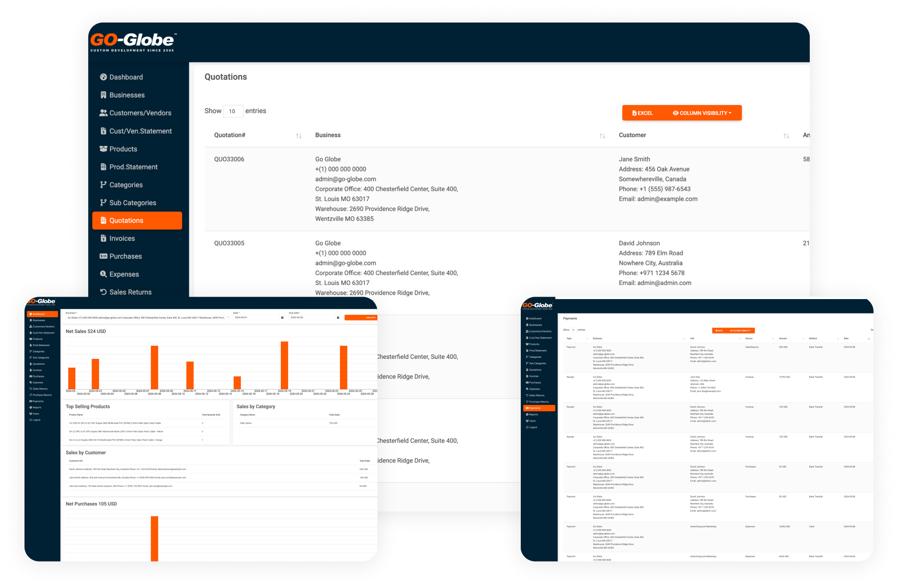Click the Products boxes icon

103,149
